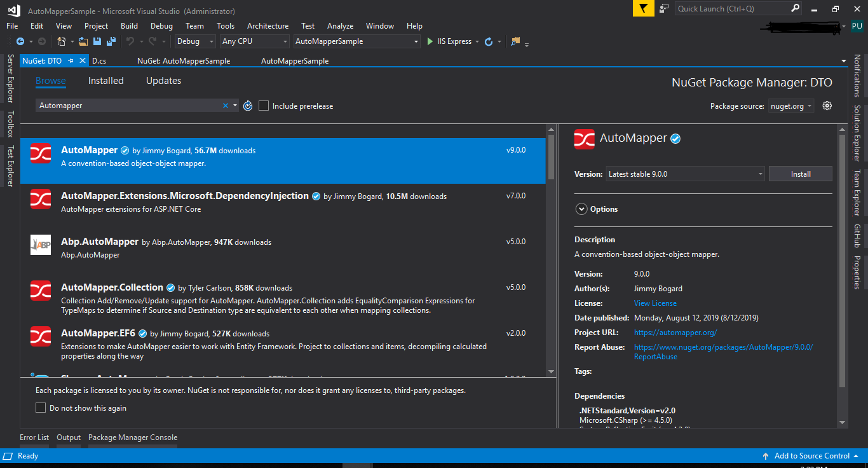Switch to the Installed tab

[105, 81]
